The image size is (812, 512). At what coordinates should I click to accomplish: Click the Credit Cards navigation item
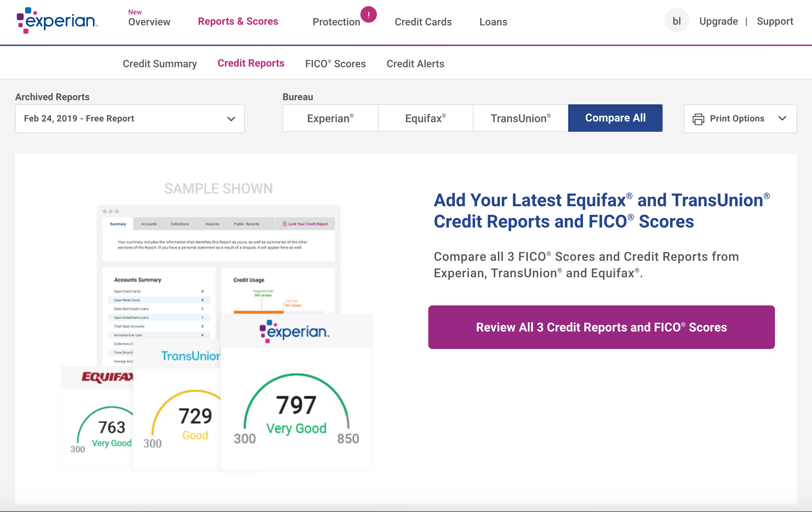pos(424,22)
